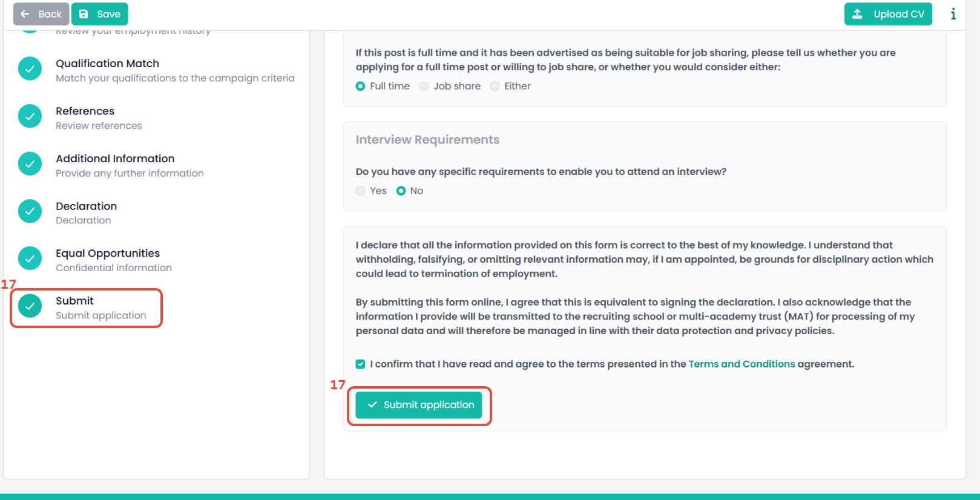Click the Submit step checkmark icon
The width and height of the screenshot is (980, 500).
click(30, 306)
